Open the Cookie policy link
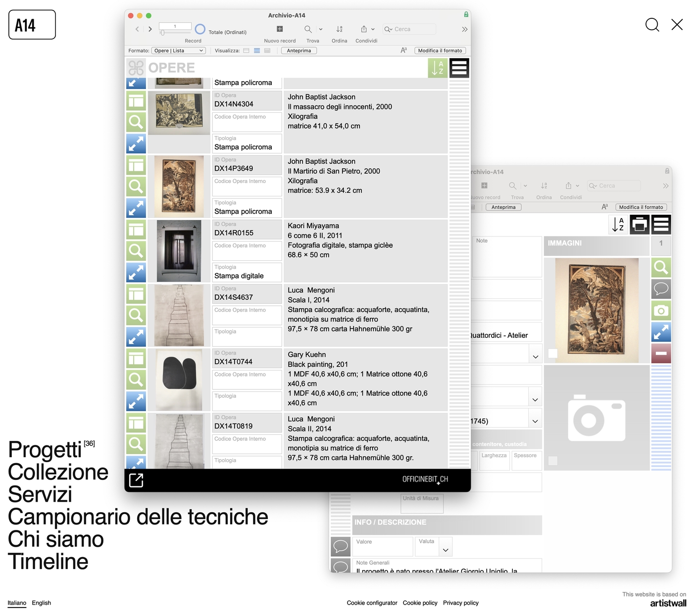This screenshot has width=693, height=616. pos(420,603)
